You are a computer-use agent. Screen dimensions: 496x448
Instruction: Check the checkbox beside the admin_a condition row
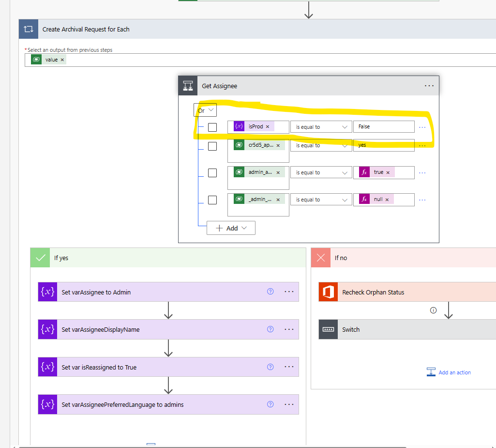212,172
